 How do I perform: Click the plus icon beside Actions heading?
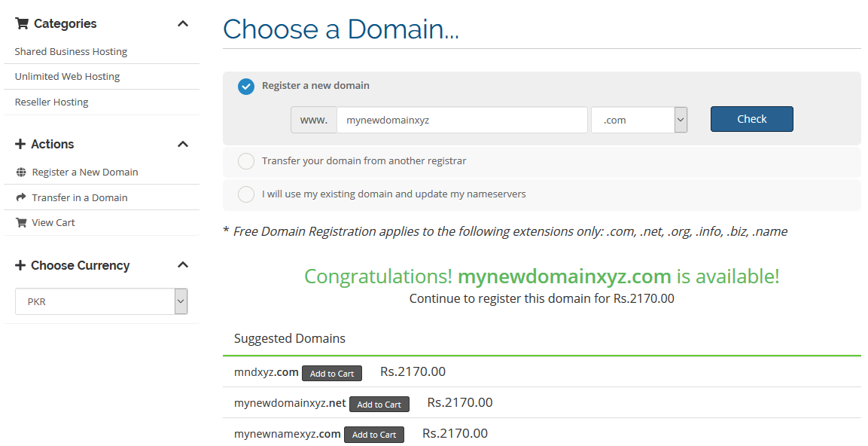[20, 144]
